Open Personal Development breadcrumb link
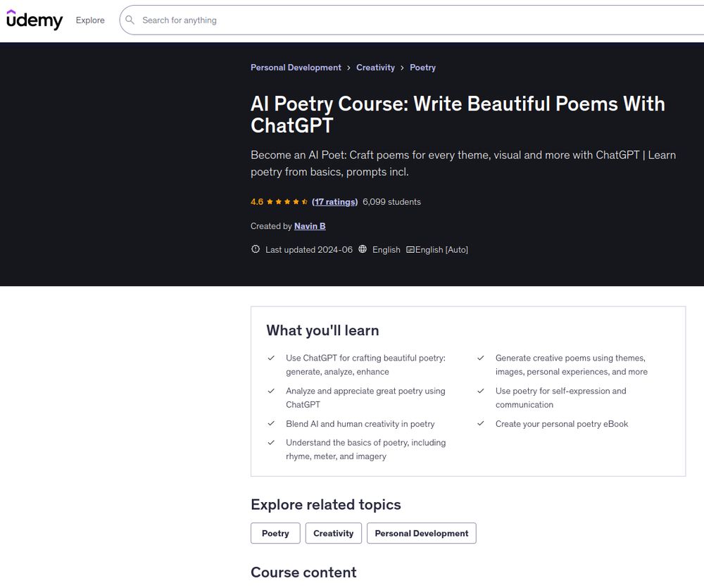Viewport: 704px width, 588px height. [296, 68]
